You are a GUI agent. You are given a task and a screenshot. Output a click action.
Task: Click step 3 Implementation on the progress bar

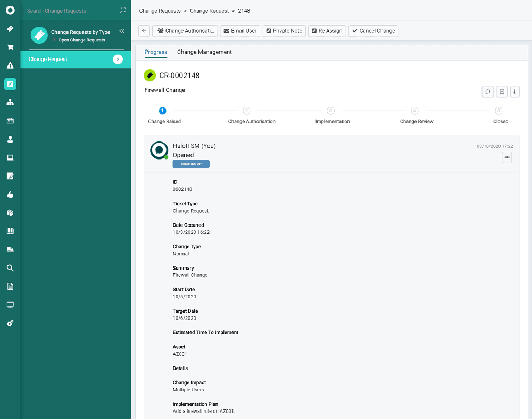(x=330, y=111)
